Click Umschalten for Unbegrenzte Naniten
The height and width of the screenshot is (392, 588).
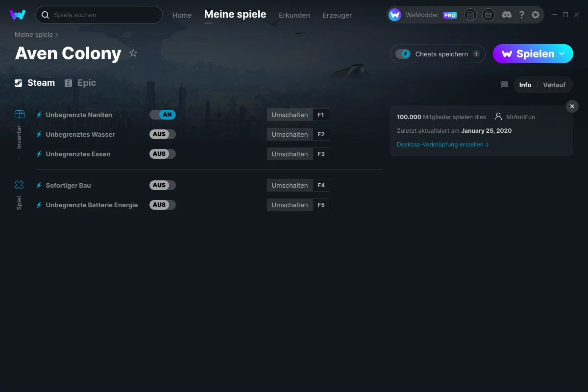290,115
